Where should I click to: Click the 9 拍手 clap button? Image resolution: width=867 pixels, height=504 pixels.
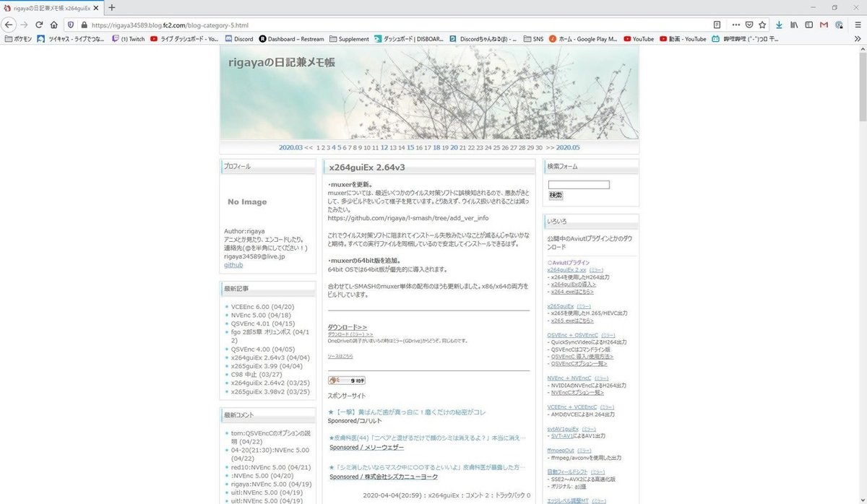[x=347, y=380]
